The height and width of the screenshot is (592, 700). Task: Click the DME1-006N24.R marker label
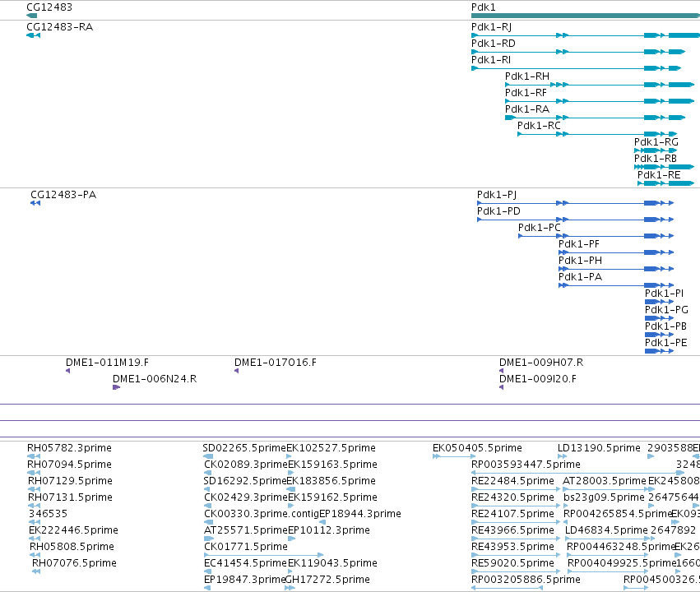pyautogui.click(x=155, y=379)
